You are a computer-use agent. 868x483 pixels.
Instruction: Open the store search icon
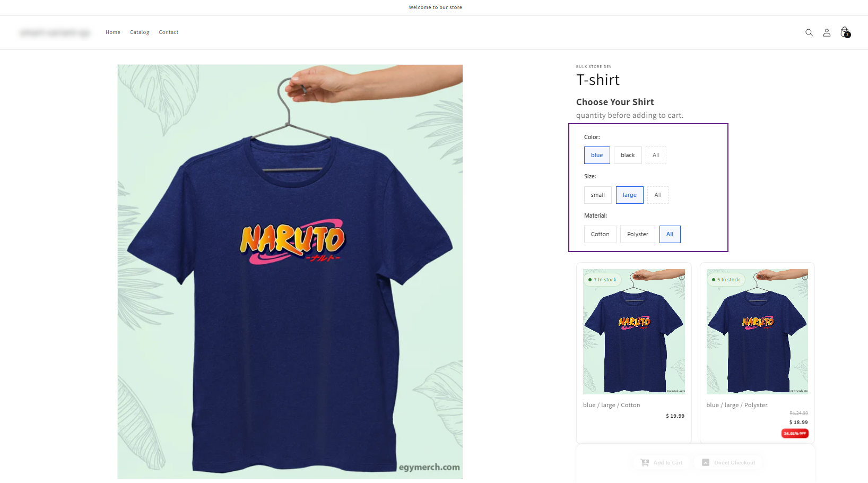click(809, 32)
